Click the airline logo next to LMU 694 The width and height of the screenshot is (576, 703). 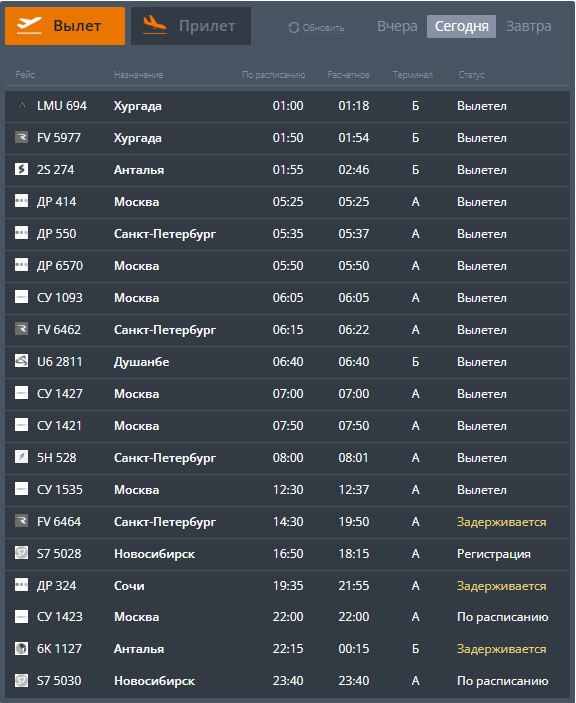point(22,105)
